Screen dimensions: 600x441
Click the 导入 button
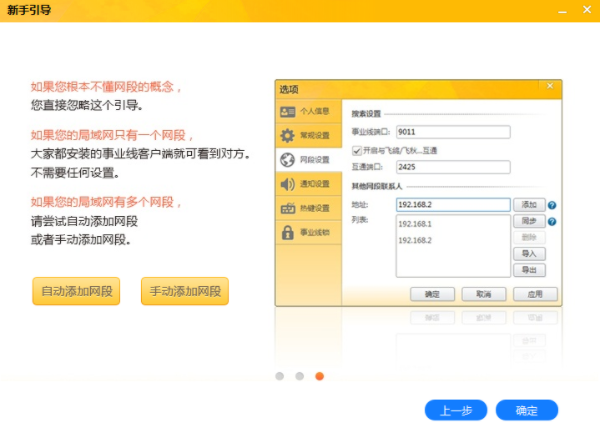(x=529, y=253)
